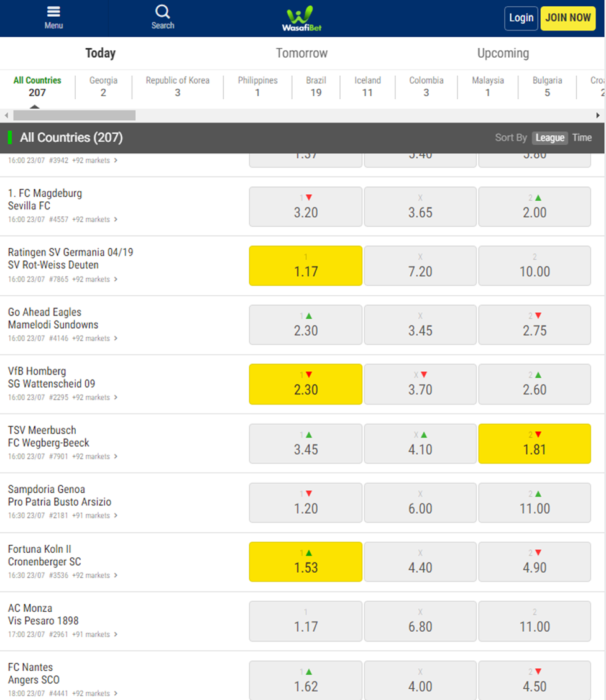Select draw 6.00 for Sampdoria Genoa match
Viewport: 606px width, 700px height.
pyautogui.click(x=420, y=502)
